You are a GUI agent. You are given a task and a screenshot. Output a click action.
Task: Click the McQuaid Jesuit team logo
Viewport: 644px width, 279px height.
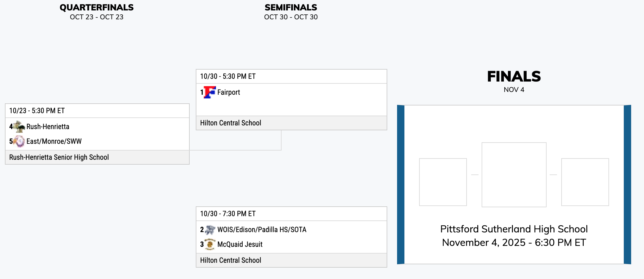210,244
